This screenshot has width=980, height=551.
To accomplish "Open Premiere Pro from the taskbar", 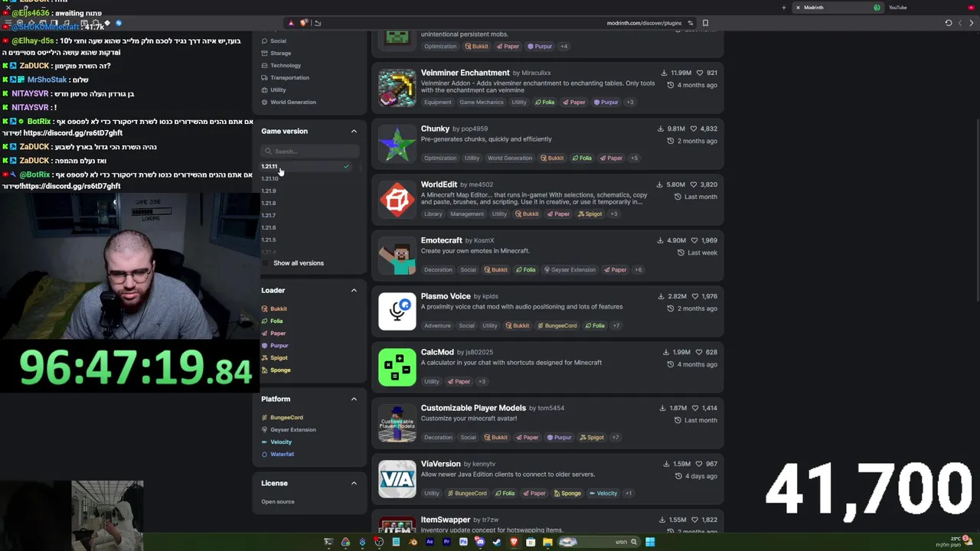I will coord(446,542).
